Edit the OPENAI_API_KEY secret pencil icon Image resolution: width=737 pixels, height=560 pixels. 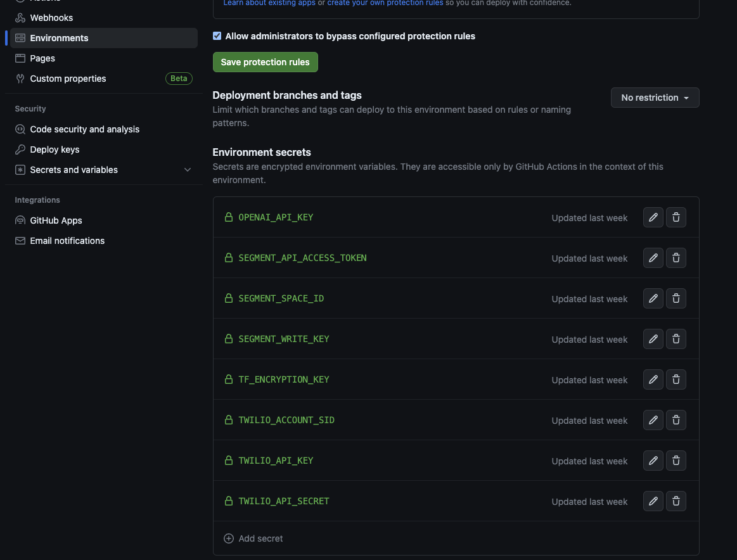click(653, 217)
